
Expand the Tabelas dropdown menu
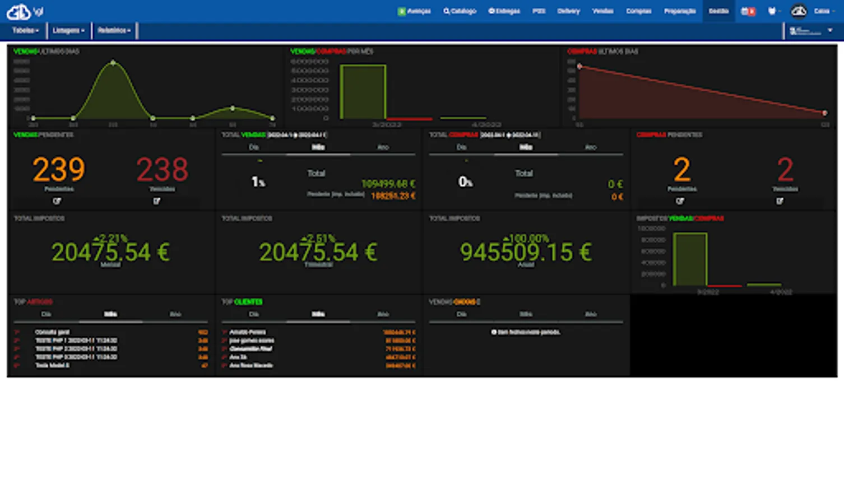[x=26, y=30]
